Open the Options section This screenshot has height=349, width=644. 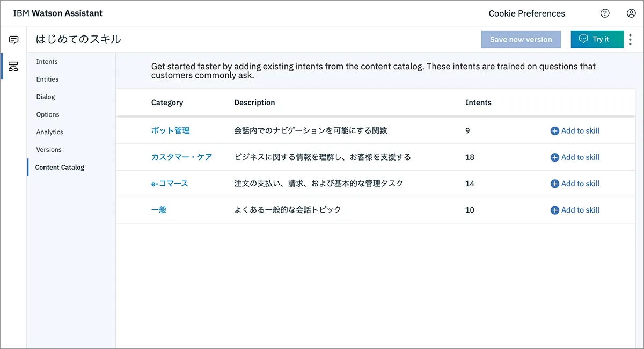coord(48,114)
